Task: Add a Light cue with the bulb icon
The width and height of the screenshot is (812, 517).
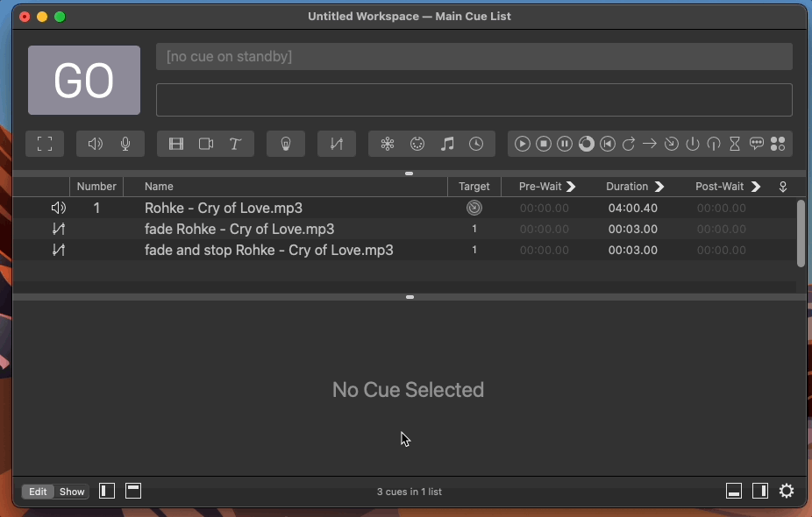Action: (285, 144)
